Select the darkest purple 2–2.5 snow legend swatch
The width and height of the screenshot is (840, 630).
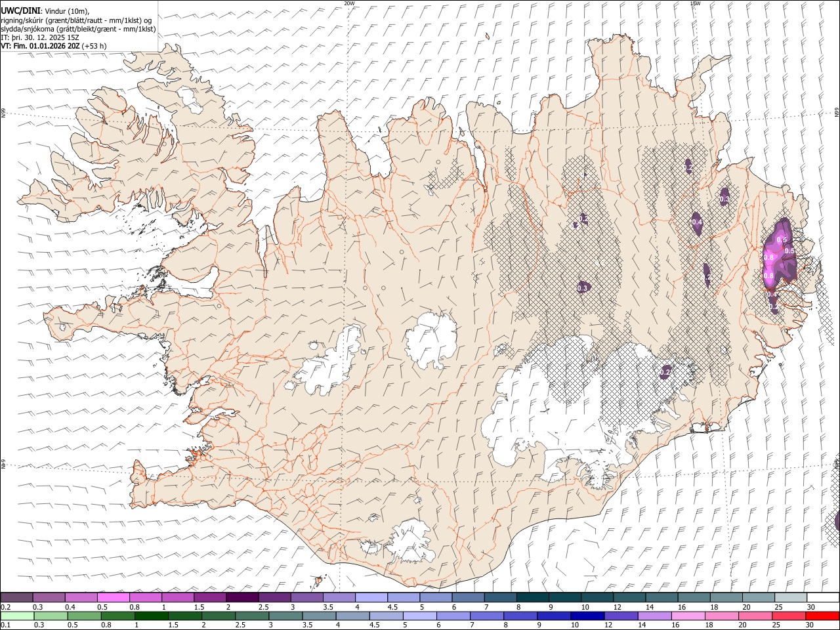point(241,598)
